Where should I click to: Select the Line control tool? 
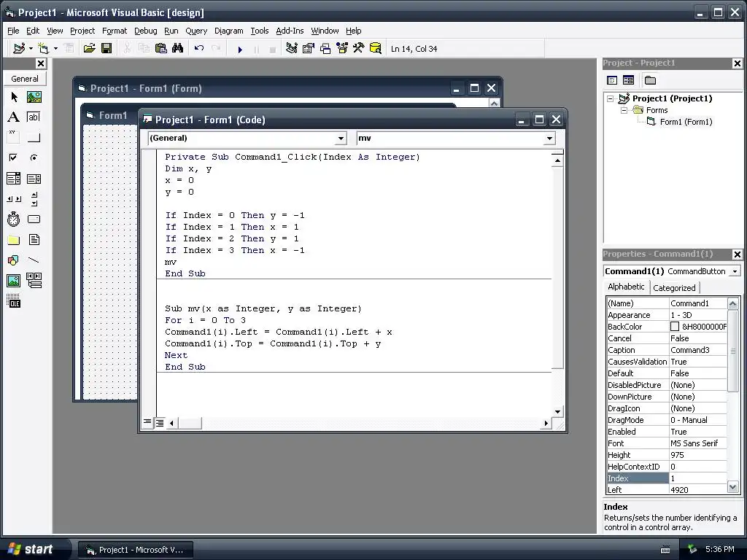[34, 260]
